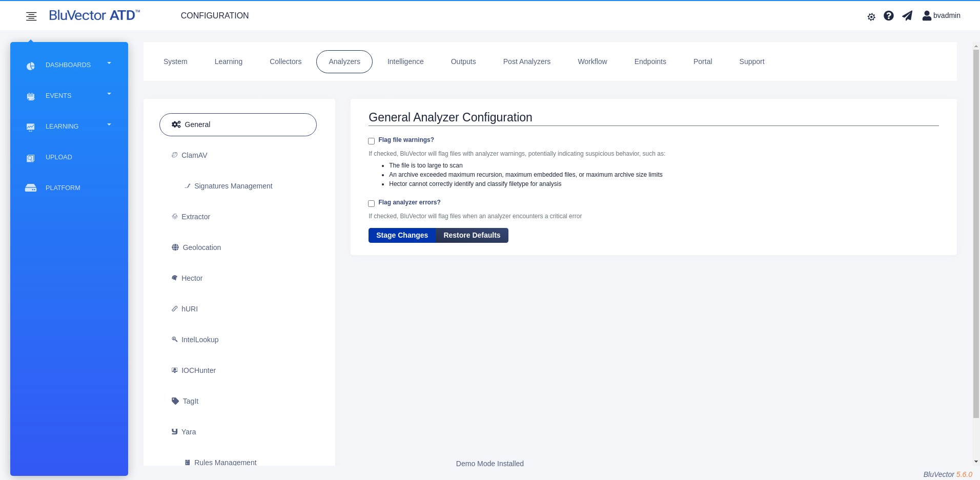Open ClamAV analyzer settings
The image size is (980, 480).
194,155
